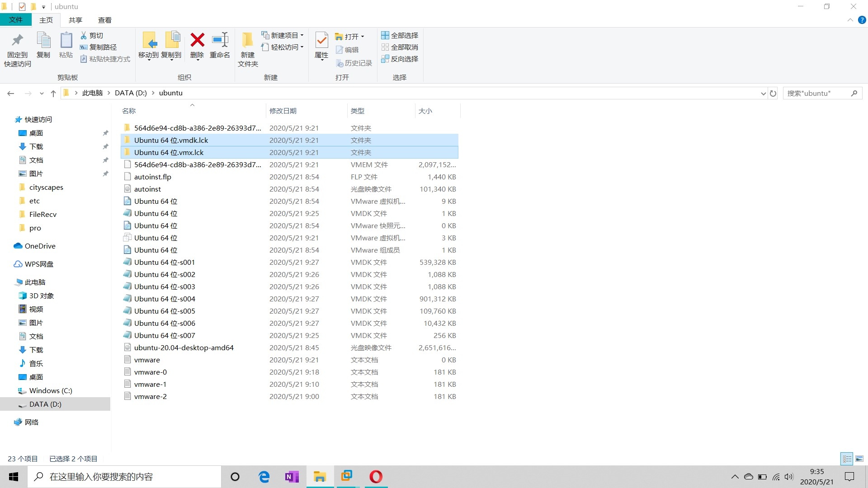The height and width of the screenshot is (488, 868).
Task: Open the Quick Access Toolbar customize dropdown
Action: pyautogui.click(x=43, y=7)
